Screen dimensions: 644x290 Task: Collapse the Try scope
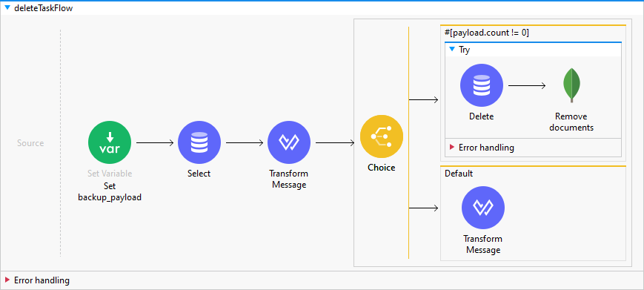tap(452, 49)
